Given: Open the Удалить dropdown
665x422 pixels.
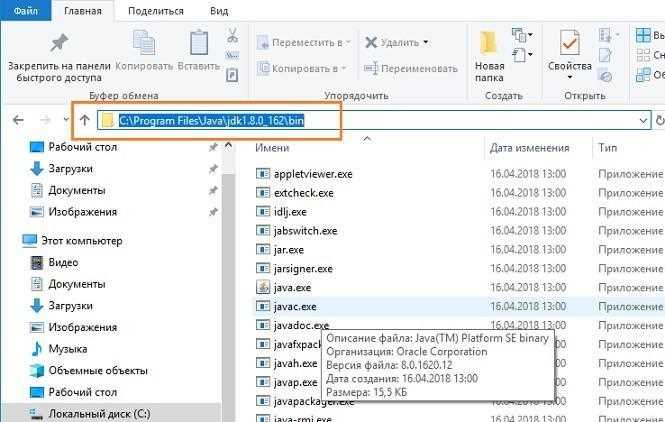Looking at the screenshot, I should (x=397, y=42).
